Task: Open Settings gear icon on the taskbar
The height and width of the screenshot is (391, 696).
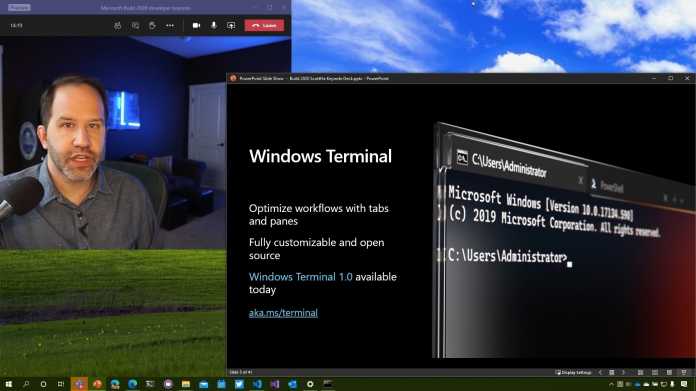Action: pos(310,384)
